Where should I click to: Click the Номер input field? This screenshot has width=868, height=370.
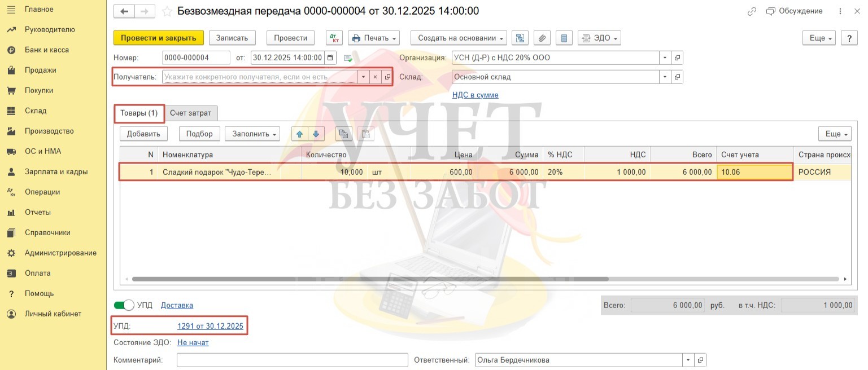(x=196, y=58)
